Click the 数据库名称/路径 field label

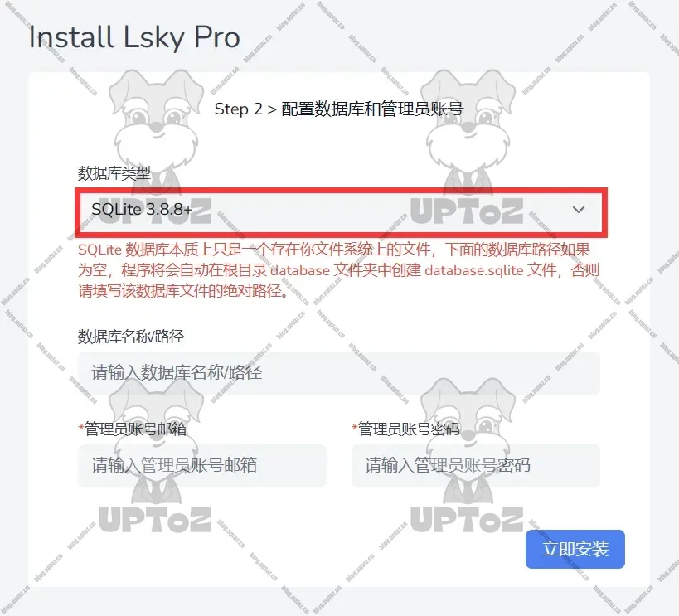131,336
